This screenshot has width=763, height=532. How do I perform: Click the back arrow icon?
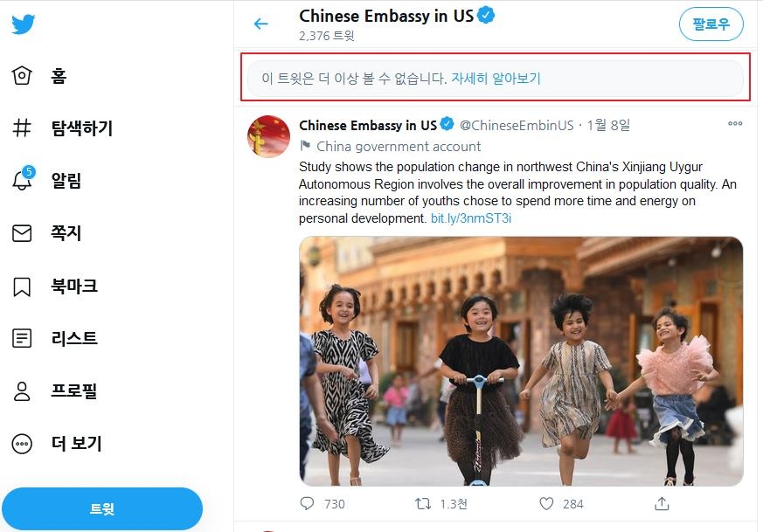pos(260,24)
